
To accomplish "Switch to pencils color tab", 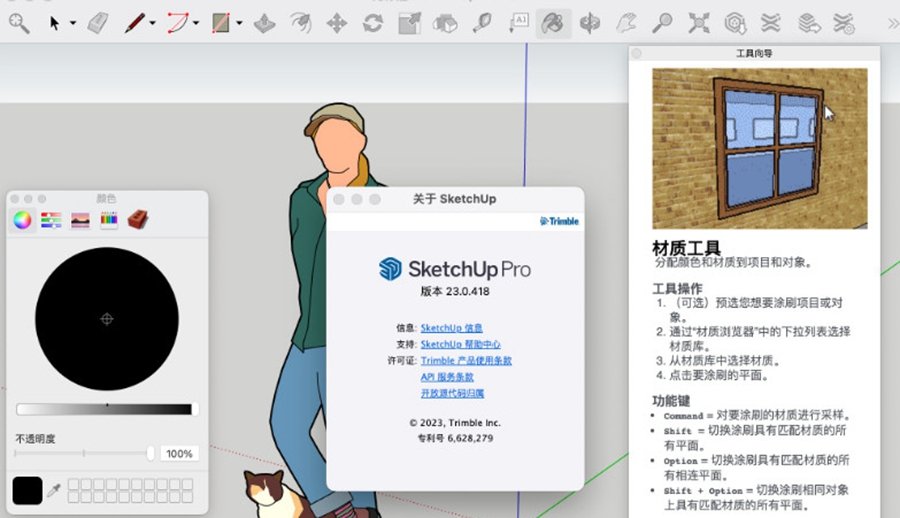I will click(109, 220).
